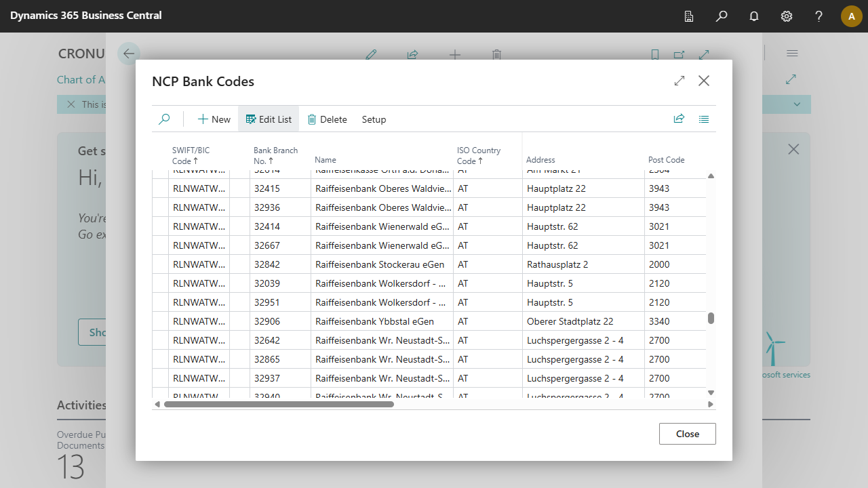Search the NCP Bank Codes list
This screenshot has height=488, width=868.
coord(164,119)
